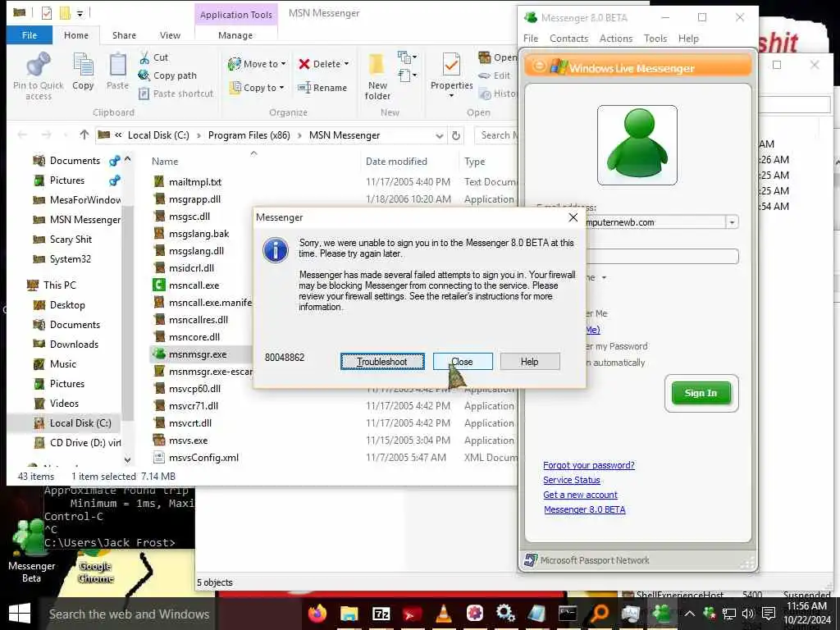Open the Service Status link
Image resolution: width=840 pixels, height=630 pixels.
pos(572,480)
